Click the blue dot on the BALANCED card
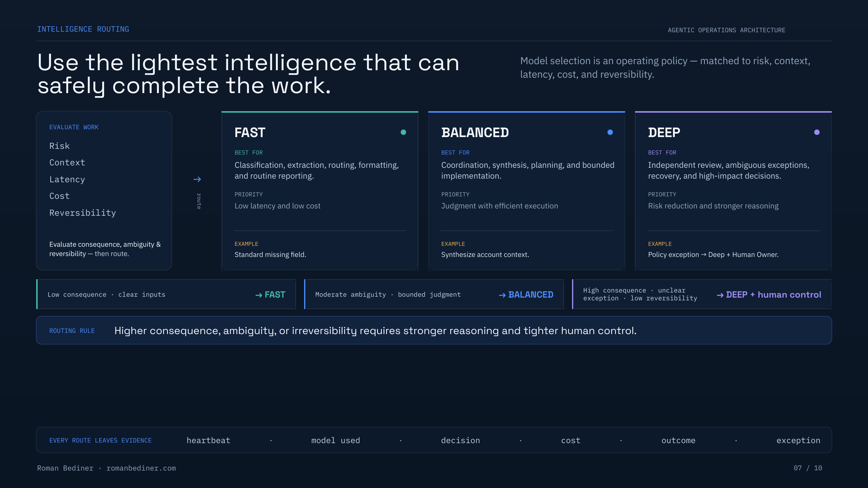 pyautogui.click(x=610, y=132)
